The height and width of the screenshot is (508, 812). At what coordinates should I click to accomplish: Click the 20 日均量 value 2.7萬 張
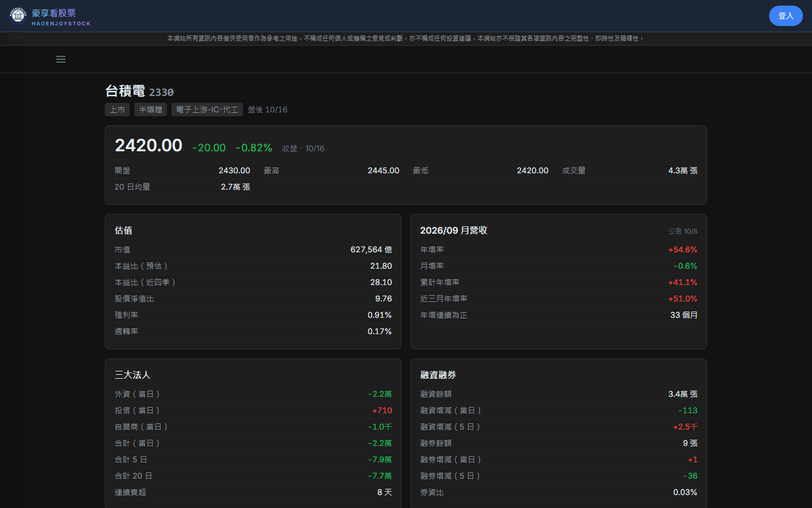236,187
